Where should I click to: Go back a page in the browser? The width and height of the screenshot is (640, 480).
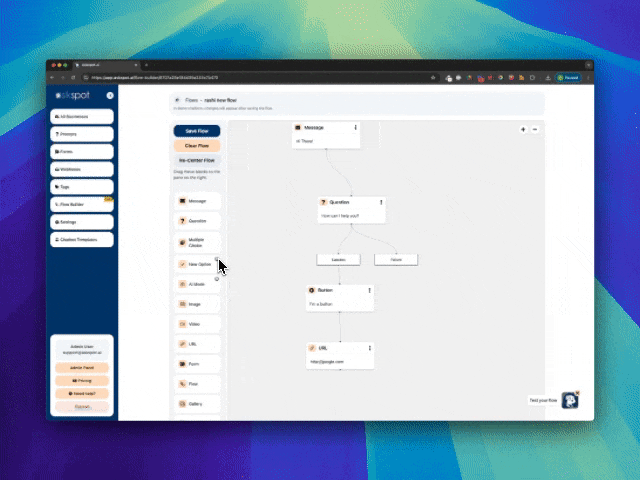click(x=52, y=78)
